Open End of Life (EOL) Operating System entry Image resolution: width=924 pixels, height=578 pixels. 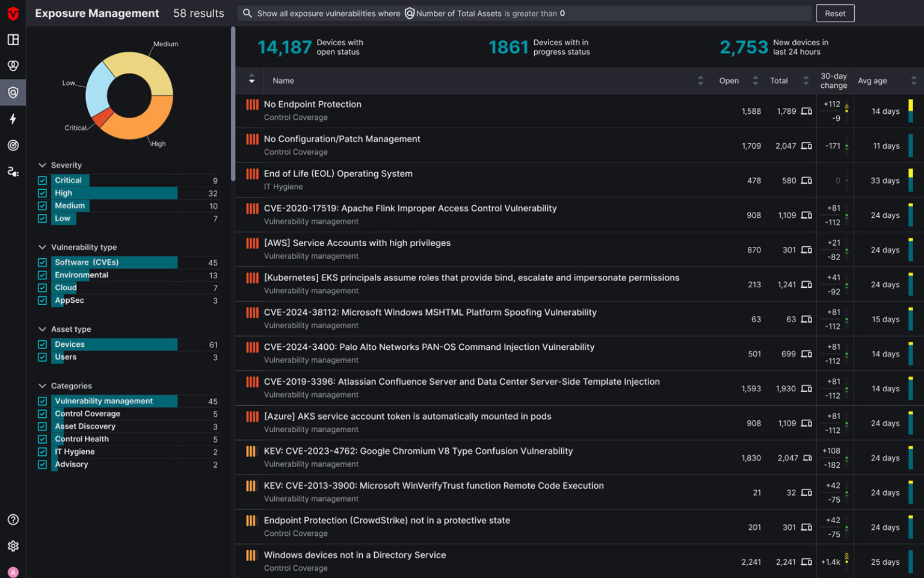point(338,173)
